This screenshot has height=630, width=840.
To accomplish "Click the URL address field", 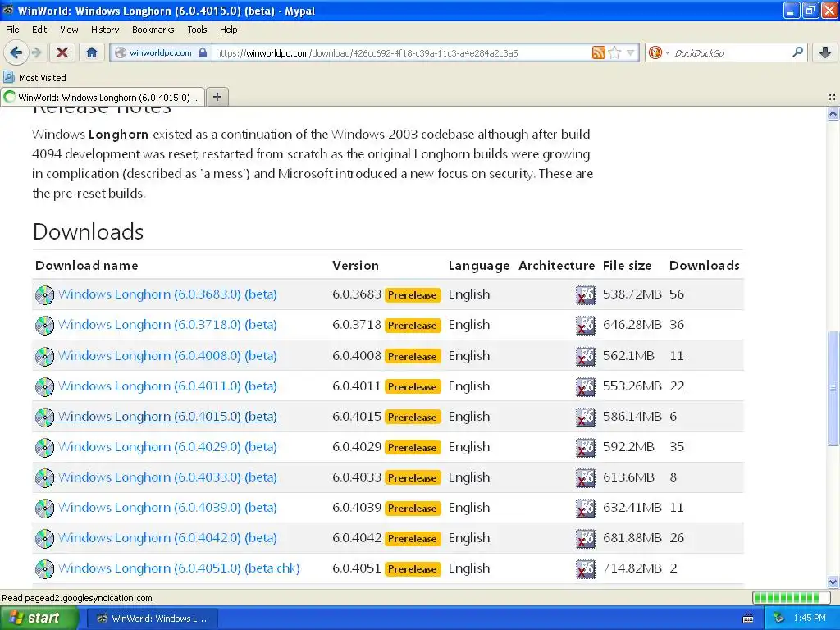I will click(x=402, y=52).
